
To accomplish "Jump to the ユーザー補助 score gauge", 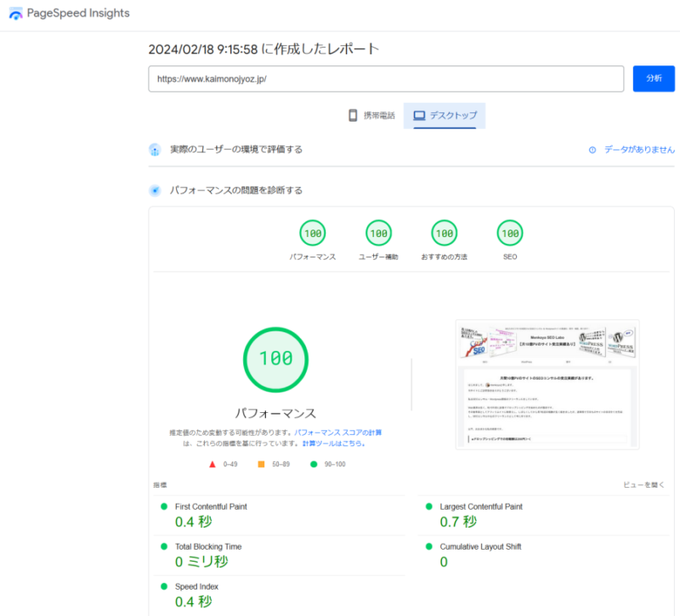I will coord(378,233).
